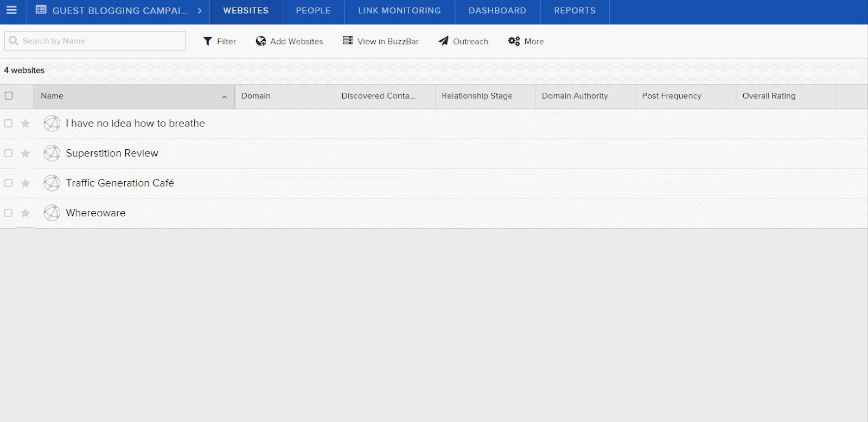Select checkbox for I have no idea how to breathe
The height and width of the screenshot is (422, 868).
(x=8, y=124)
